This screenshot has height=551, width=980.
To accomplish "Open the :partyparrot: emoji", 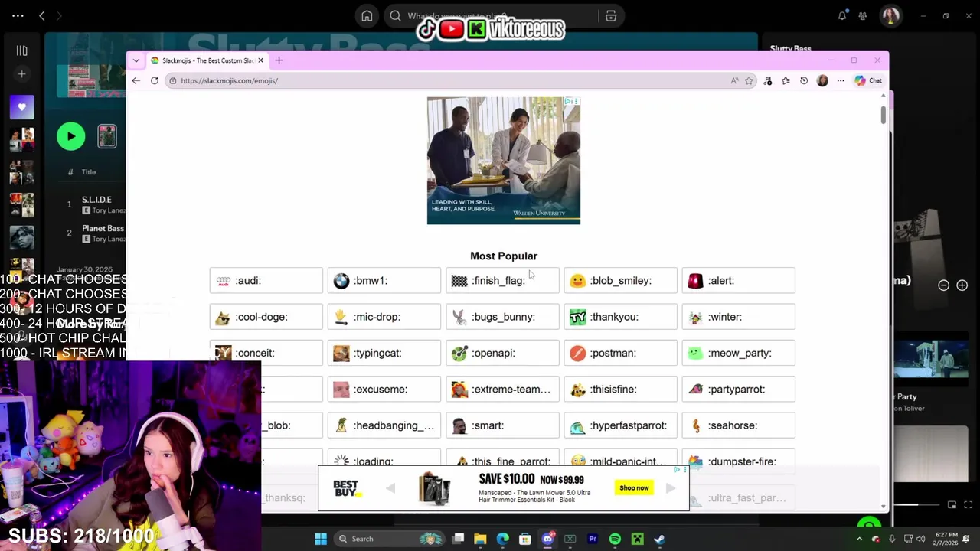I will [739, 390].
